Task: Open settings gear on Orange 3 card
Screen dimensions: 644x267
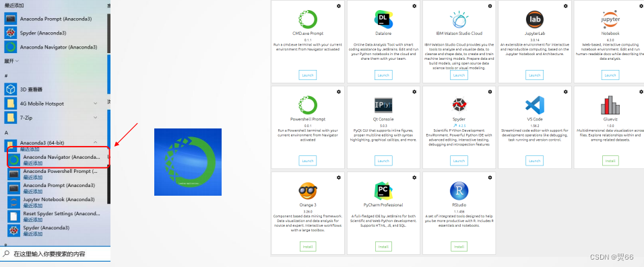Action: pos(339,177)
